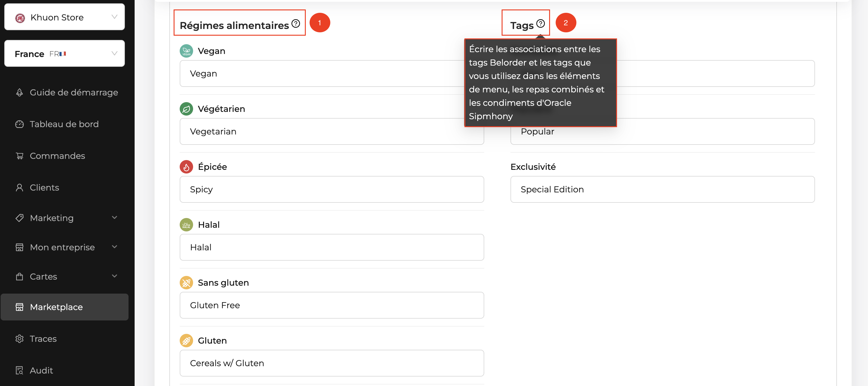The width and height of the screenshot is (868, 386).
Task: Click the Sans gluten label text
Action: pyautogui.click(x=224, y=283)
